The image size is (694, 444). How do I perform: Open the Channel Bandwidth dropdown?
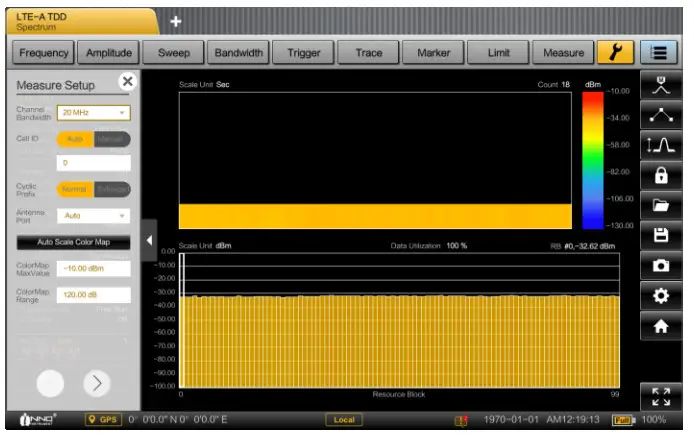94,113
